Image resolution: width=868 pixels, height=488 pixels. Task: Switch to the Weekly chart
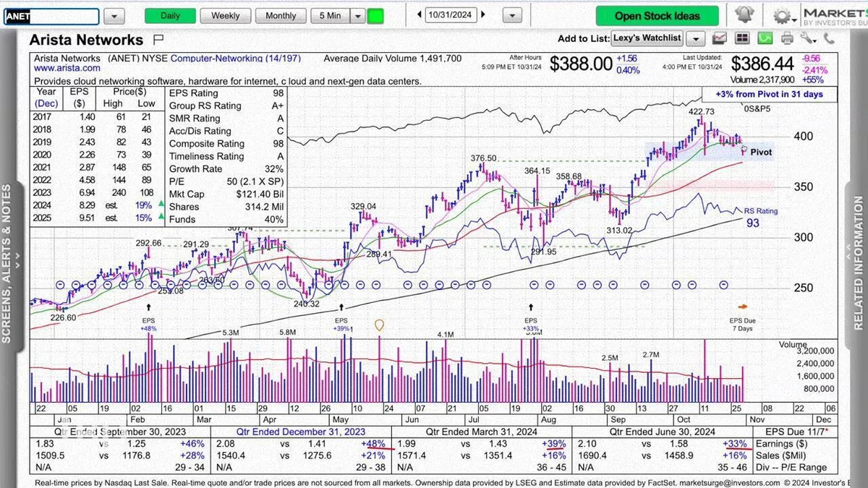click(x=225, y=16)
